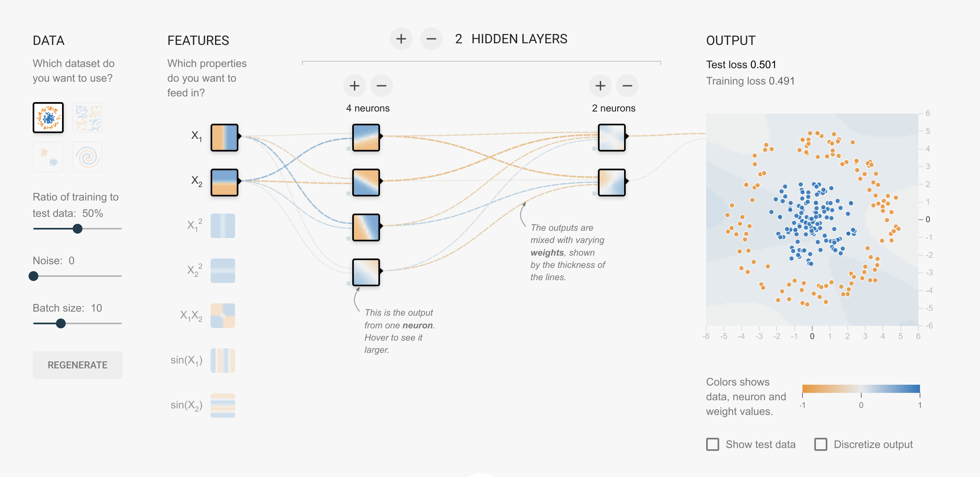Select the circle dataset thumbnail

[x=48, y=118]
